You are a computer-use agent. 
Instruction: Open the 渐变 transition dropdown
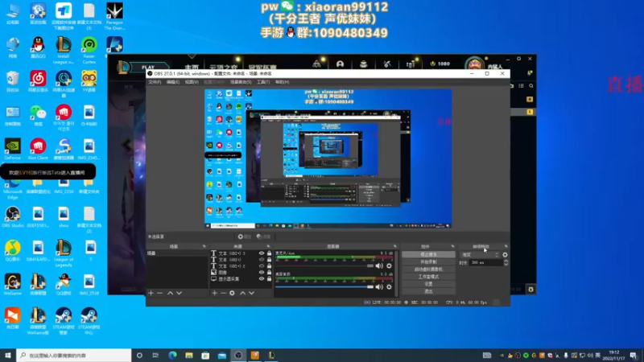(x=479, y=255)
